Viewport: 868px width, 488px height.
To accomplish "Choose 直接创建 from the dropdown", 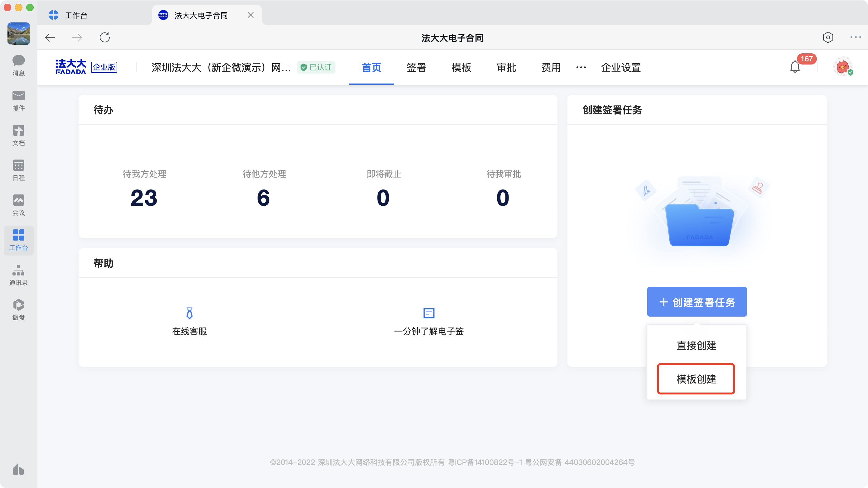I will click(x=696, y=346).
